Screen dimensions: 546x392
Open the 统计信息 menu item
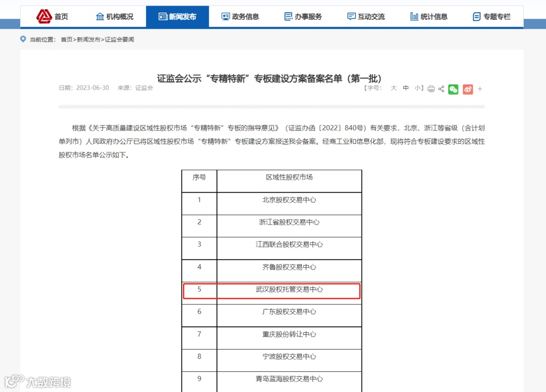coord(434,16)
